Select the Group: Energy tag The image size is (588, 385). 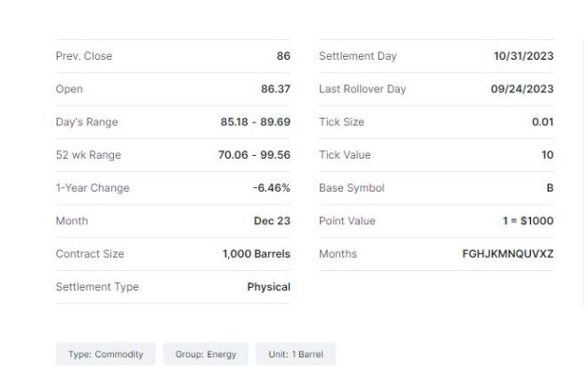206,354
